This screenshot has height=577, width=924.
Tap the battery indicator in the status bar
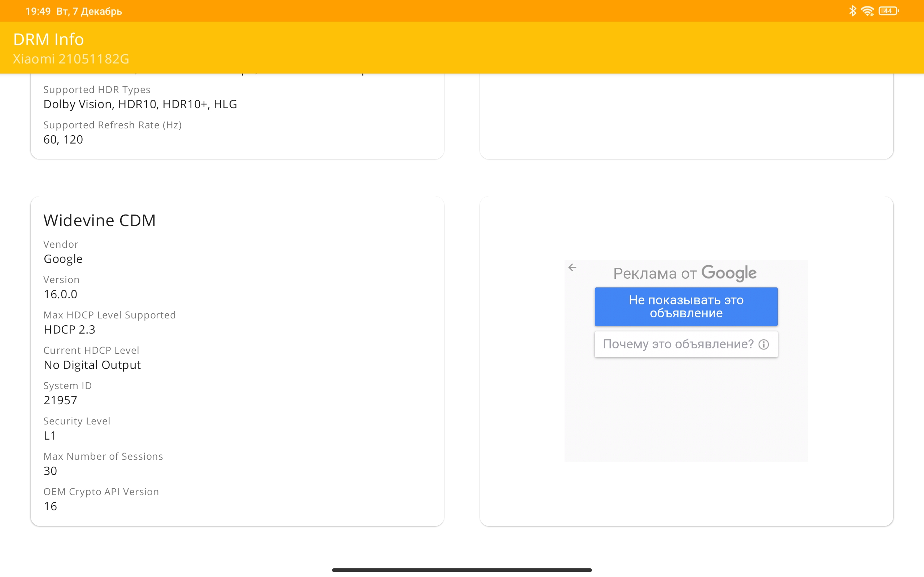(888, 11)
